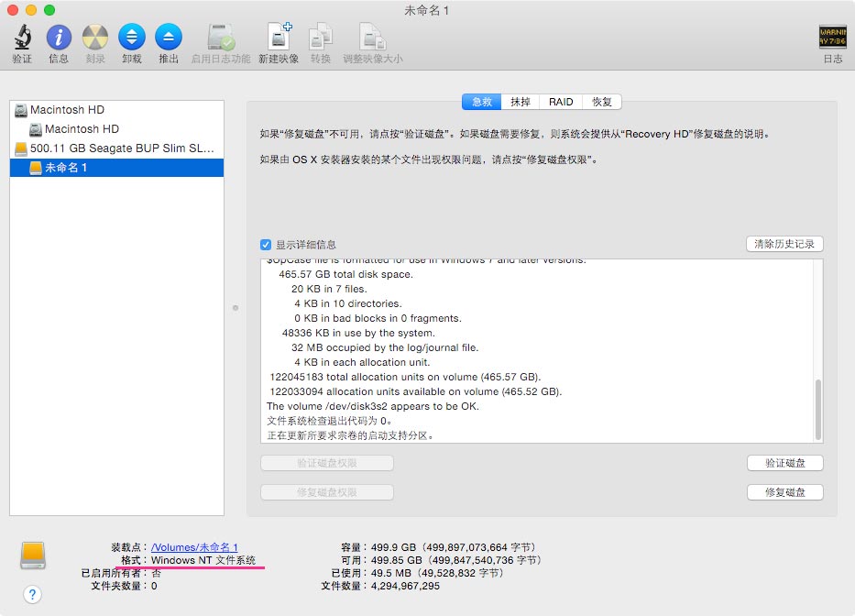Select the indented Macintosh HD volume
The height and width of the screenshot is (616, 855).
pos(116,128)
